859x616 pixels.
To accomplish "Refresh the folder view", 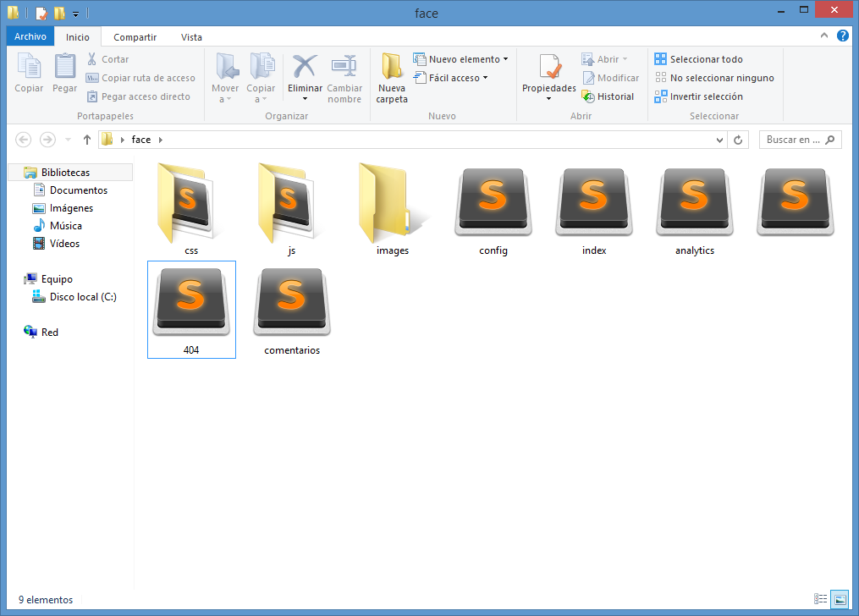I will [x=738, y=140].
